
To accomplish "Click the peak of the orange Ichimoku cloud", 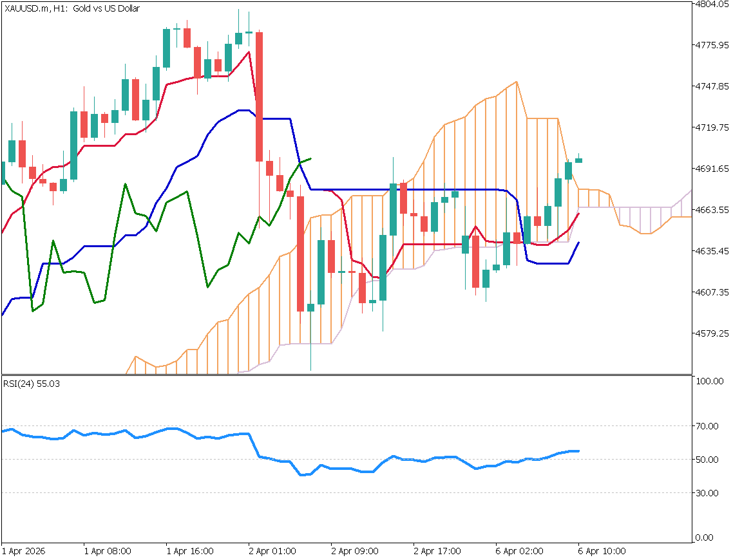I will tap(517, 82).
